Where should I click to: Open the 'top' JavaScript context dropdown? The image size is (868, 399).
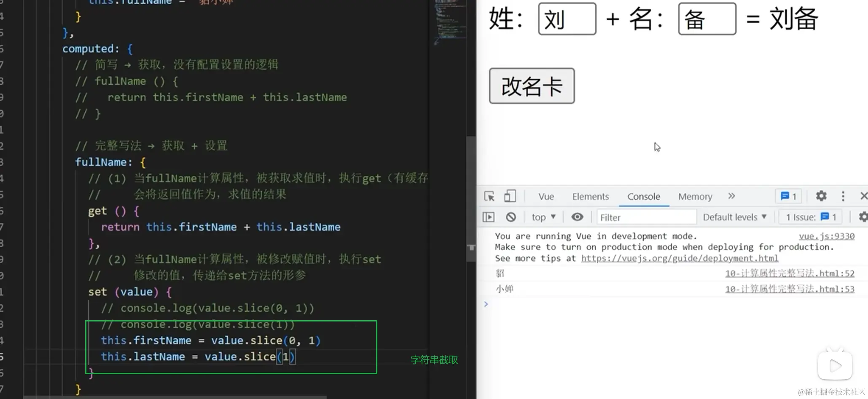click(x=543, y=217)
